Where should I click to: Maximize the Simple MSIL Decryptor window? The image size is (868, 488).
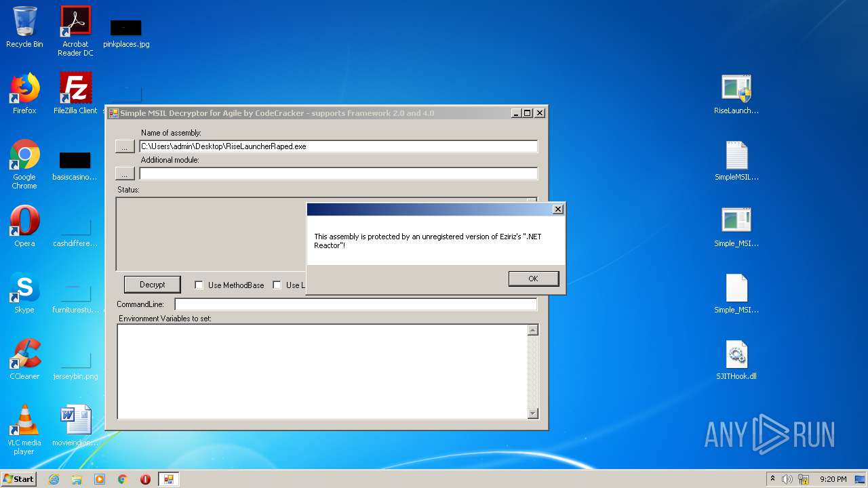coord(528,113)
